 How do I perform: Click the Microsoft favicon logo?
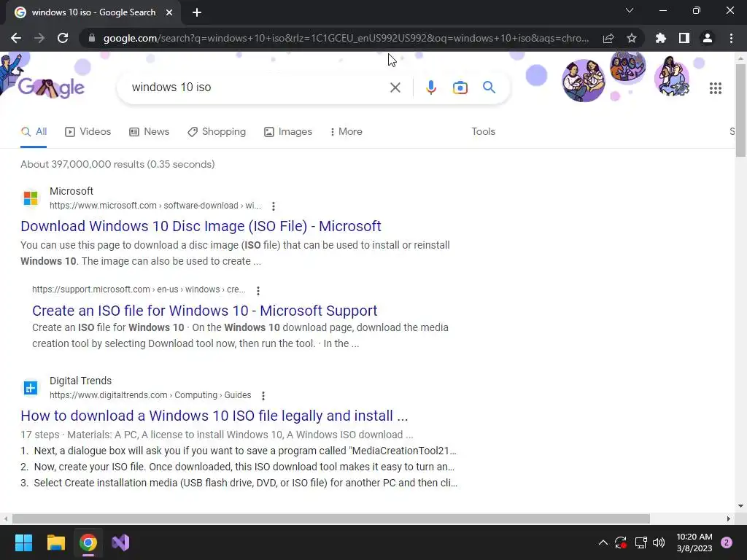coord(31,198)
